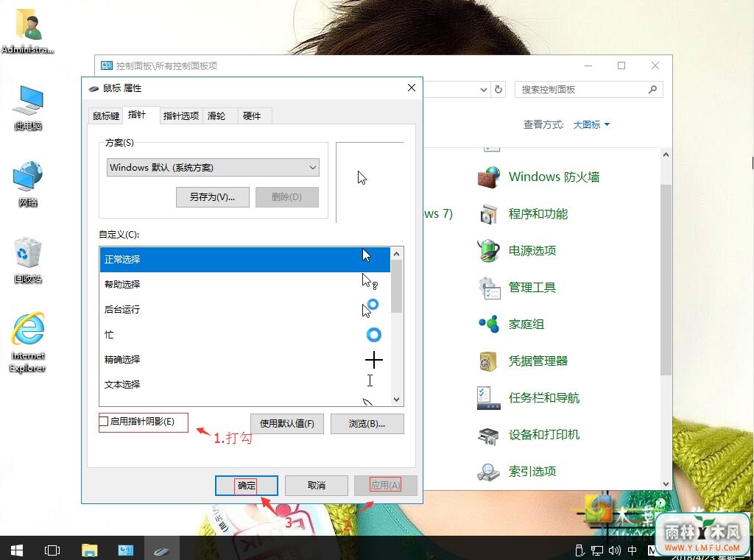
Task: Click the Control Panel scroll up arrow
Action: [666, 155]
